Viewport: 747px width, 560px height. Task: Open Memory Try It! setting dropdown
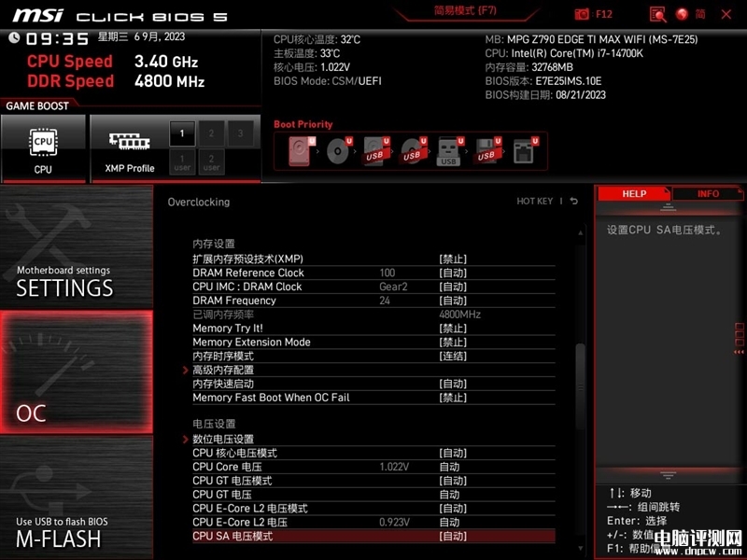[x=453, y=329]
